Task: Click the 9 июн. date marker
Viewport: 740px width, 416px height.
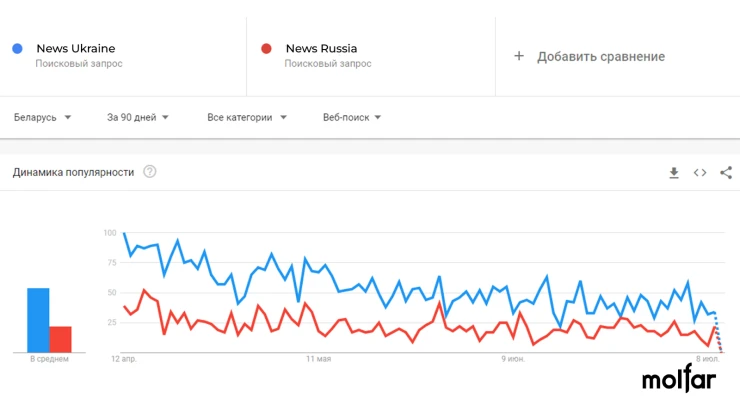Action: pos(513,359)
